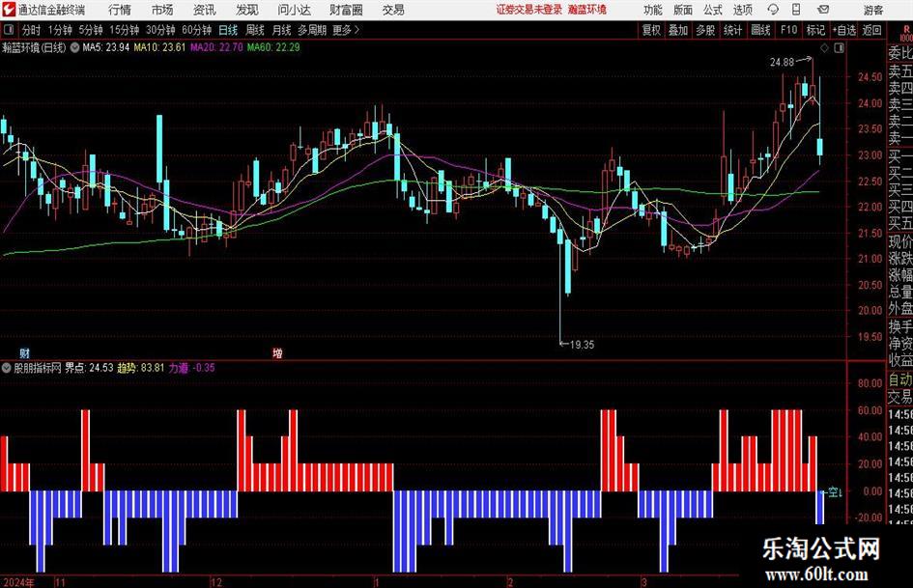Click the MA5: 23.94 label

pos(105,47)
